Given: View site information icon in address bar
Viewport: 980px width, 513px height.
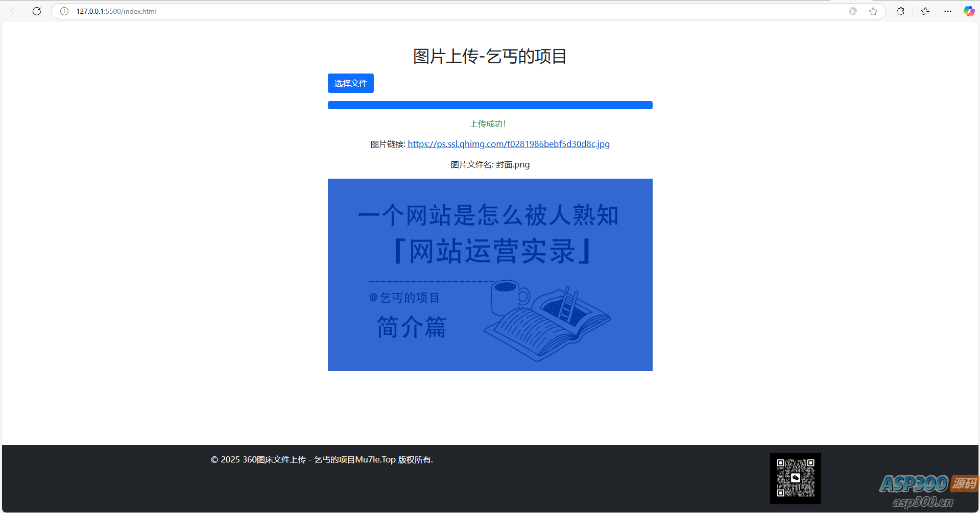Looking at the screenshot, I should [64, 11].
